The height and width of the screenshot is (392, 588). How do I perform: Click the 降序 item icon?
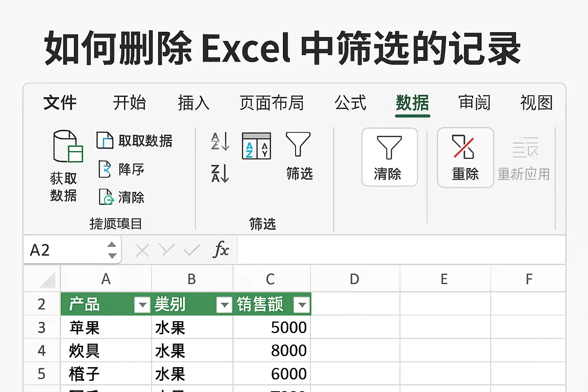click(105, 169)
